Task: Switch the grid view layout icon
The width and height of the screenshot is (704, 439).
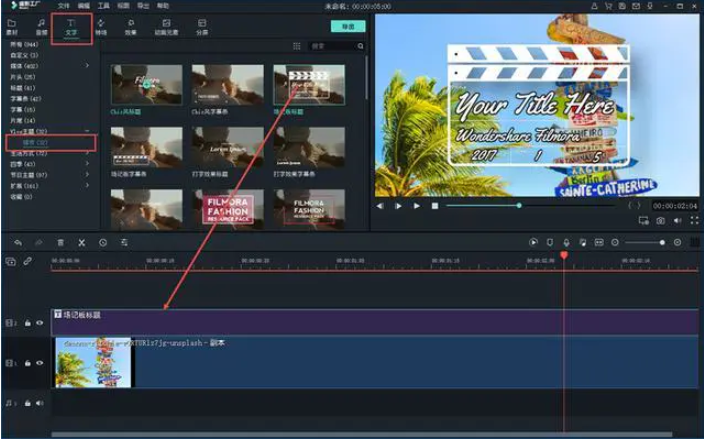Action: [297, 46]
